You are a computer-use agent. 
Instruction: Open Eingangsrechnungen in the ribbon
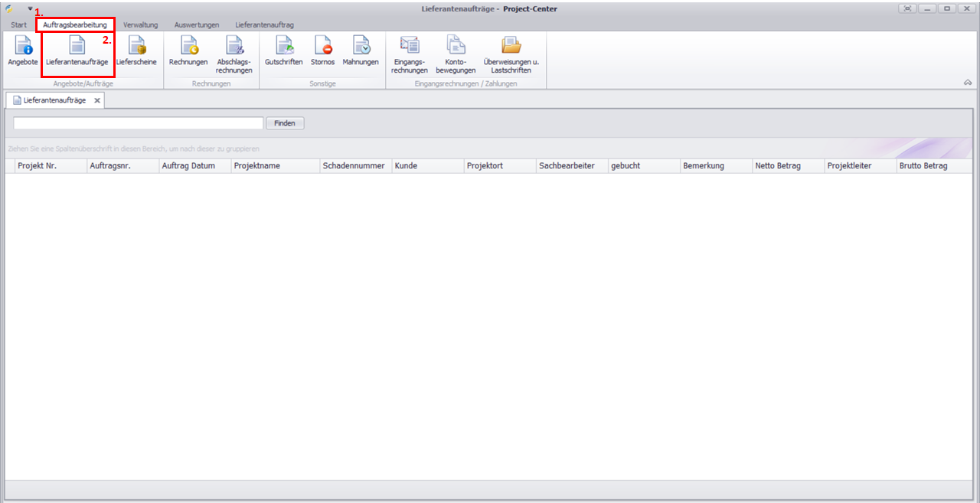click(x=410, y=54)
